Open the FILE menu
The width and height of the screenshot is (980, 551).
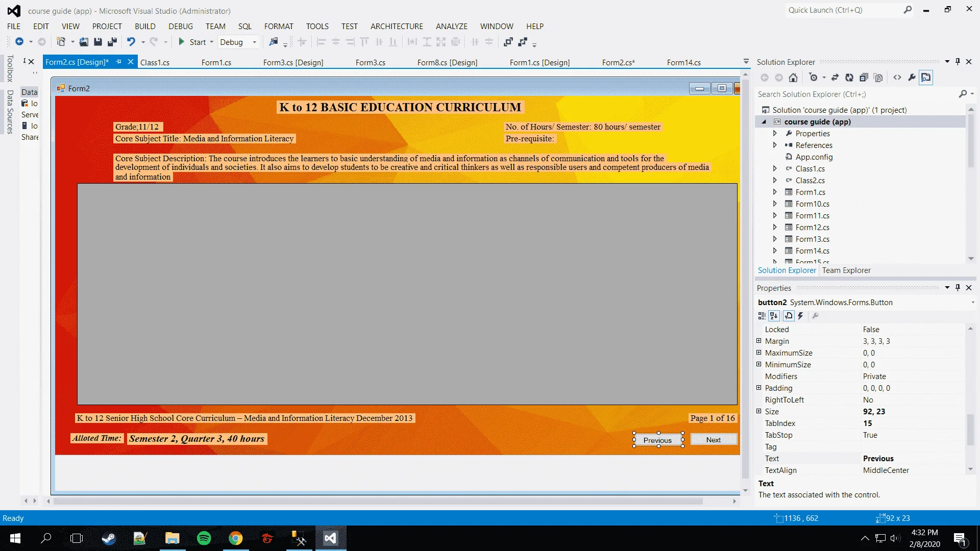(x=14, y=26)
